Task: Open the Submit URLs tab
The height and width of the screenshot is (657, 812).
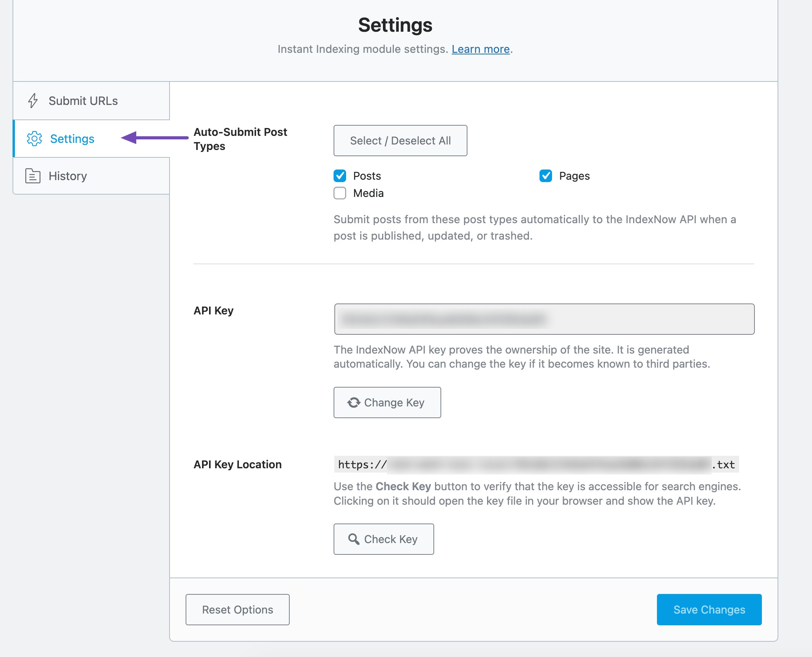Action: click(x=83, y=101)
